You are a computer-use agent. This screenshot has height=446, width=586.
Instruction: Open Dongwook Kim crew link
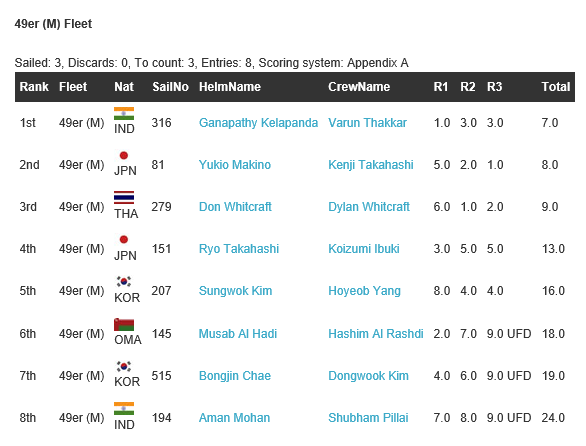[x=368, y=376]
